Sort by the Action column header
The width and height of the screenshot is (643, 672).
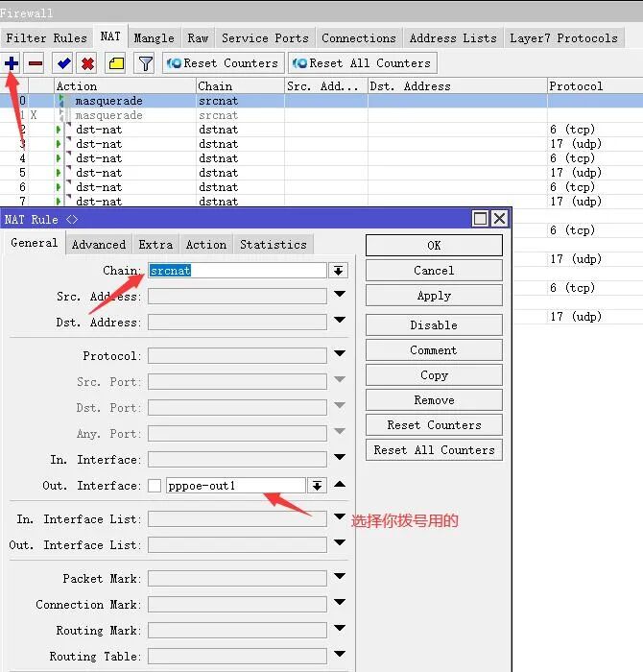pyautogui.click(x=125, y=86)
